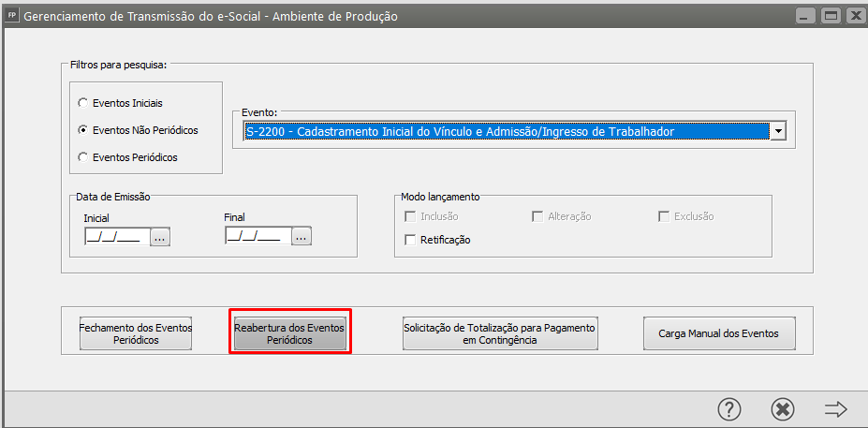The height and width of the screenshot is (428, 868).
Task: Click the help question mark icon
Action: (729, 409)
